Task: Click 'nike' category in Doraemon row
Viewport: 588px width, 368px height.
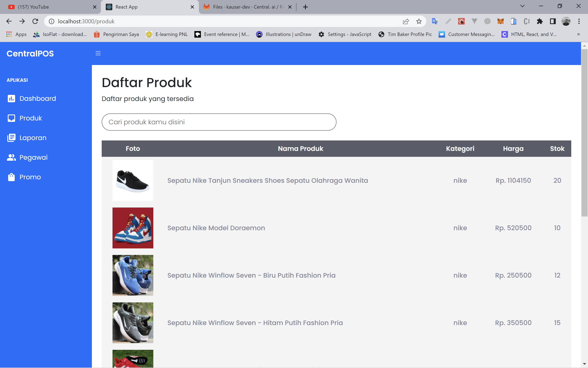Action: point(460,228)
